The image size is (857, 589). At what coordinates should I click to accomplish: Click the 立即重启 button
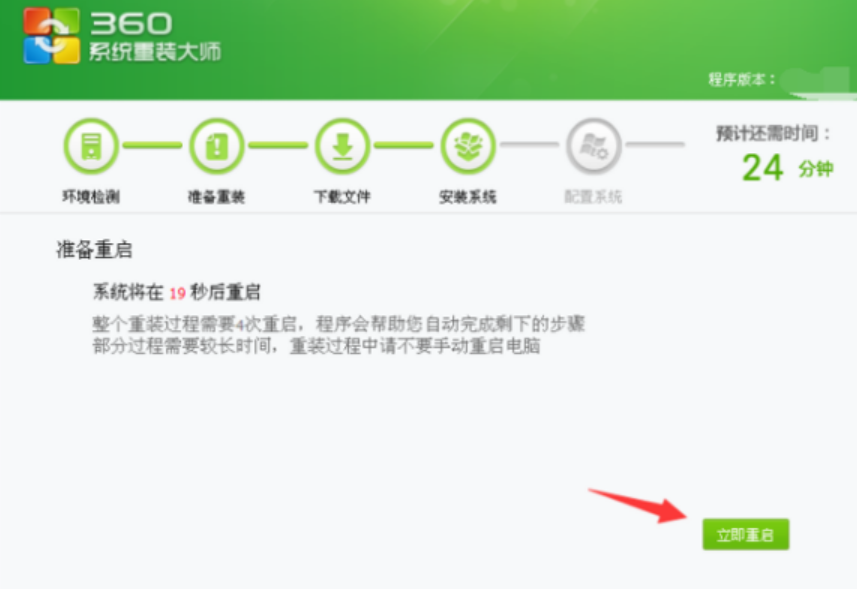tap(746, 534)
